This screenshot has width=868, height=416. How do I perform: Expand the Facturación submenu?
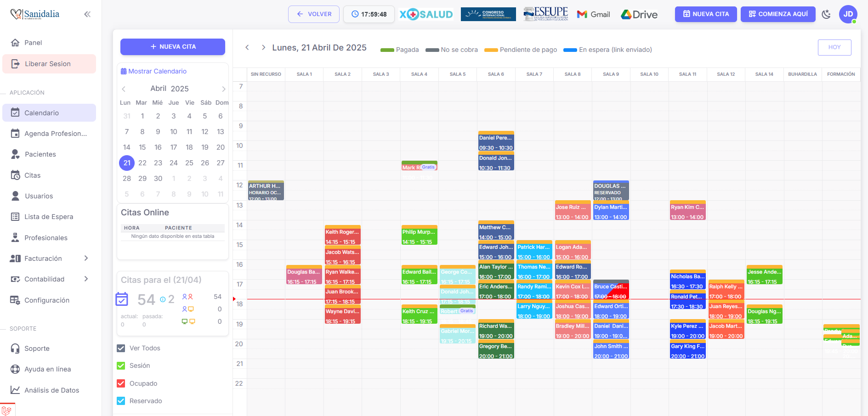(86, 259)
